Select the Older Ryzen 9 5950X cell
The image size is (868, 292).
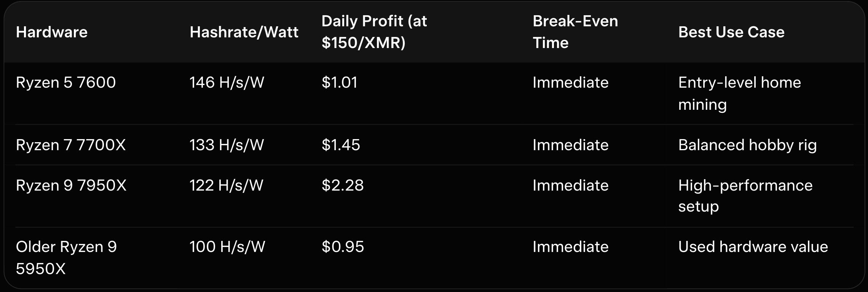pyautogui.click(x=66, y=258)
